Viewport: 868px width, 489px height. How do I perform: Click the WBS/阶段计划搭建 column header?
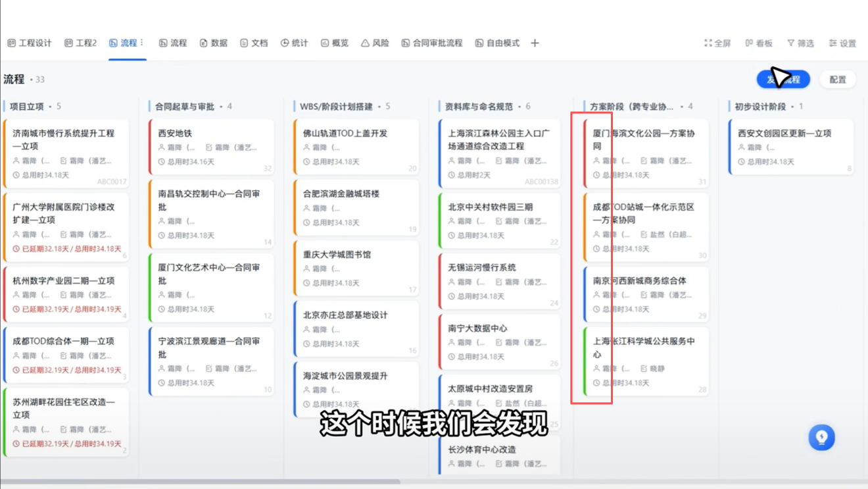(336, 106)
